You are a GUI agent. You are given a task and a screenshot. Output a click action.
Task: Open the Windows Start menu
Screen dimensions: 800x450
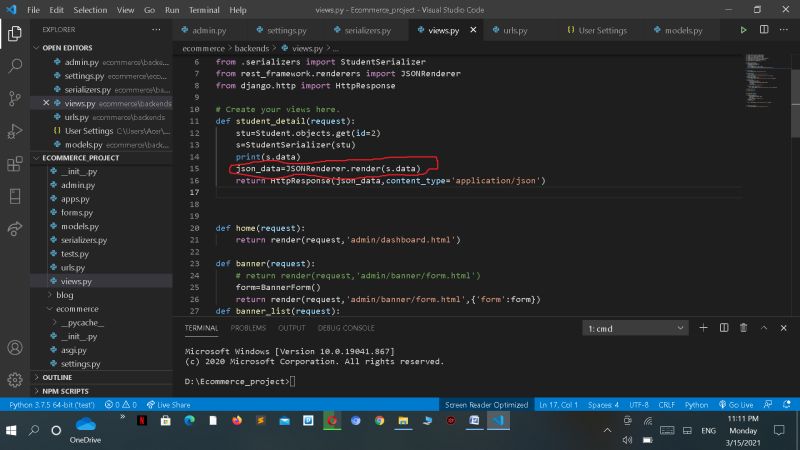tap(11, 430)
